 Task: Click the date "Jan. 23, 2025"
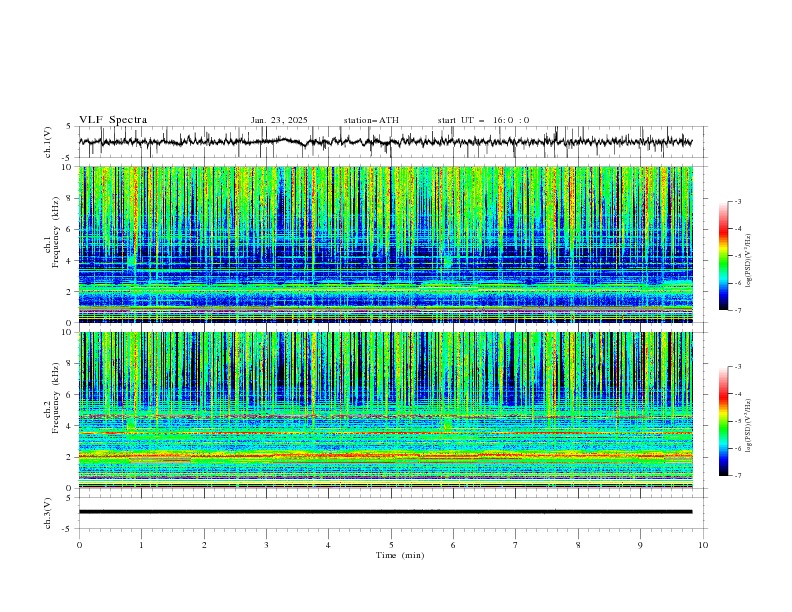click(x=279, y=120)
